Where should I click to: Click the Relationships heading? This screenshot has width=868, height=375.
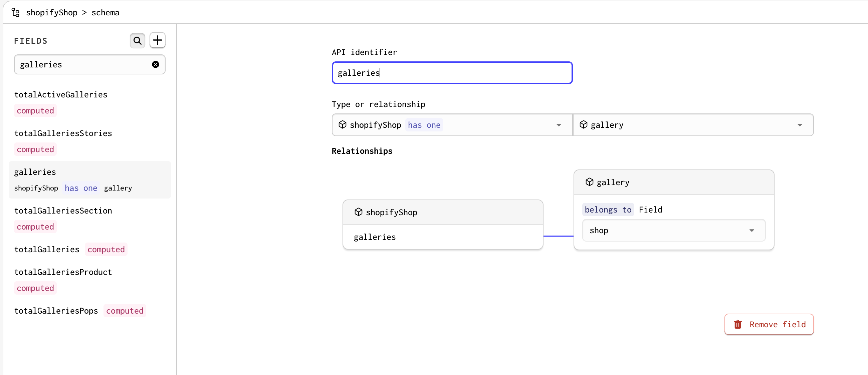click(x=362, y=151)
